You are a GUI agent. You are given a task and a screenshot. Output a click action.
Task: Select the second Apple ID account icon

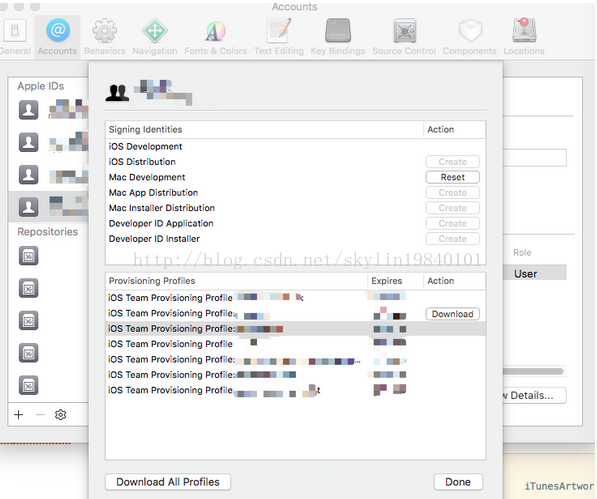[x=29, y=142]
